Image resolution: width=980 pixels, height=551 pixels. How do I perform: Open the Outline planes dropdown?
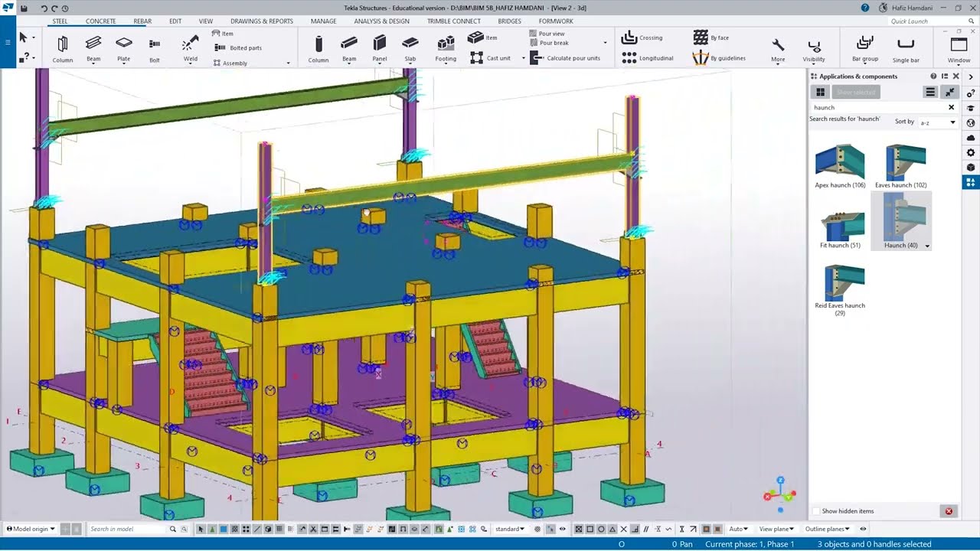[828, 529]
